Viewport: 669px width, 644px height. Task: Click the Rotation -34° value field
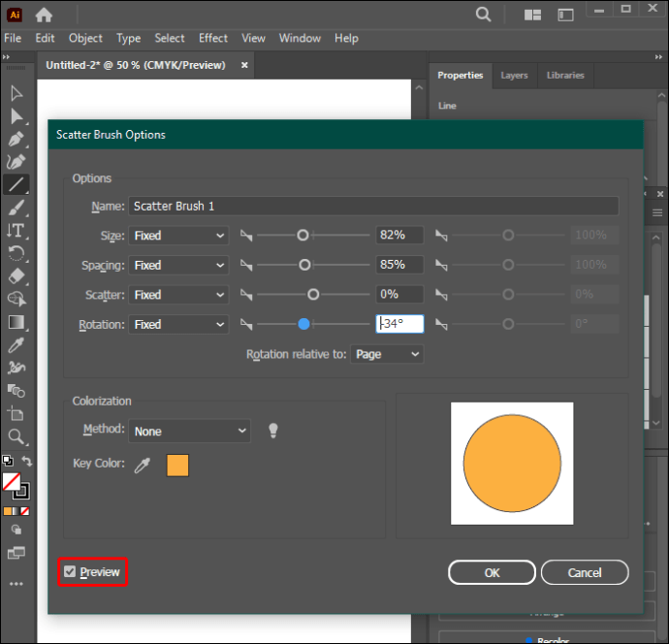pos(399,324)
